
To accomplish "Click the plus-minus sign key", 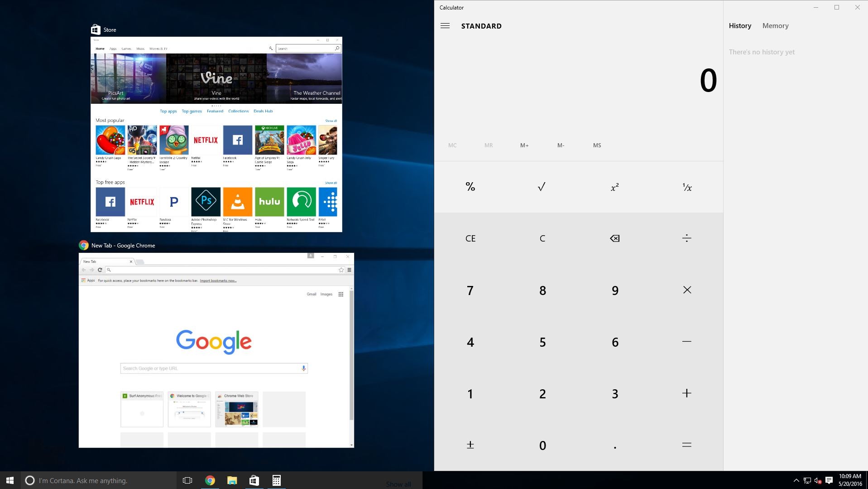I will click(470, 445).
